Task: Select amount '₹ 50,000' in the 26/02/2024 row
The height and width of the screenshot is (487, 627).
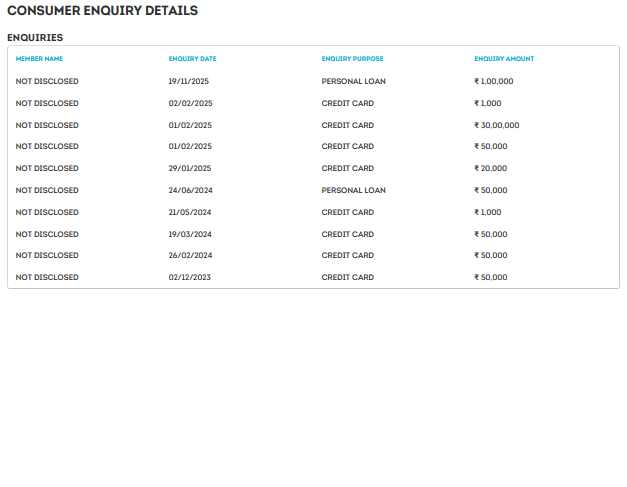Action: [x=491, y=255]
